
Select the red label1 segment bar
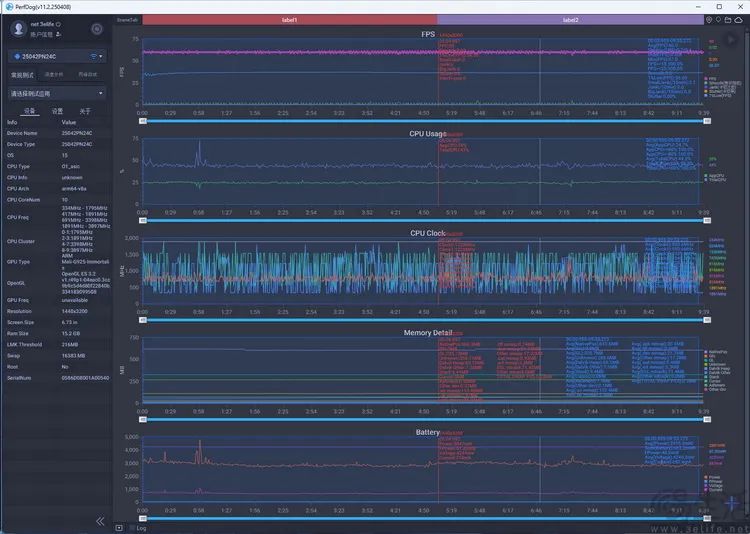(289, 20)
